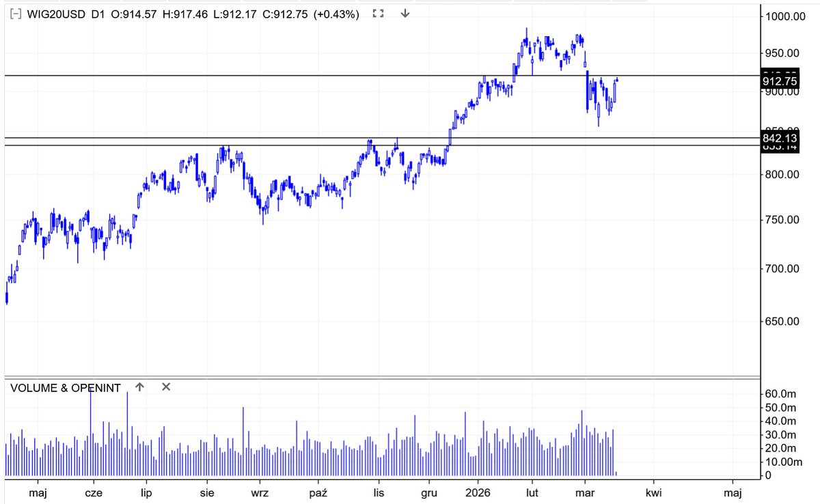Image resolution: width=820 pixels, height=504 pixels.
Task: Click the cze month label on the time axis
Action: point(93,492)
